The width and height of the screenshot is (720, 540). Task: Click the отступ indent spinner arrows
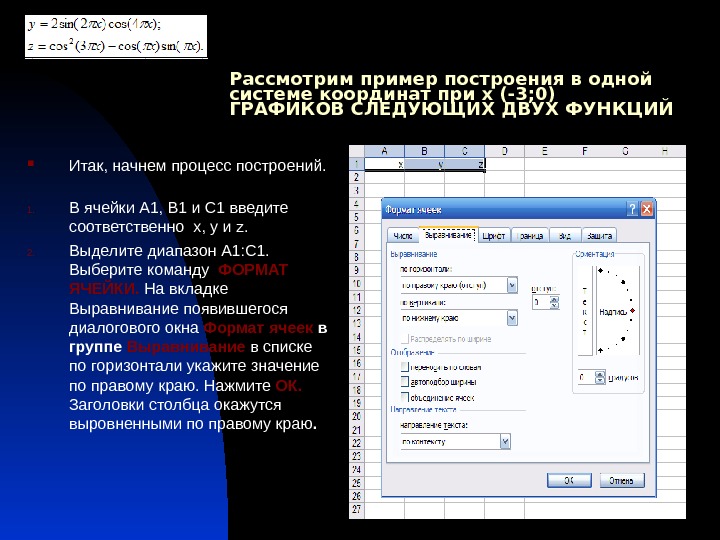(x=554, y=302)
